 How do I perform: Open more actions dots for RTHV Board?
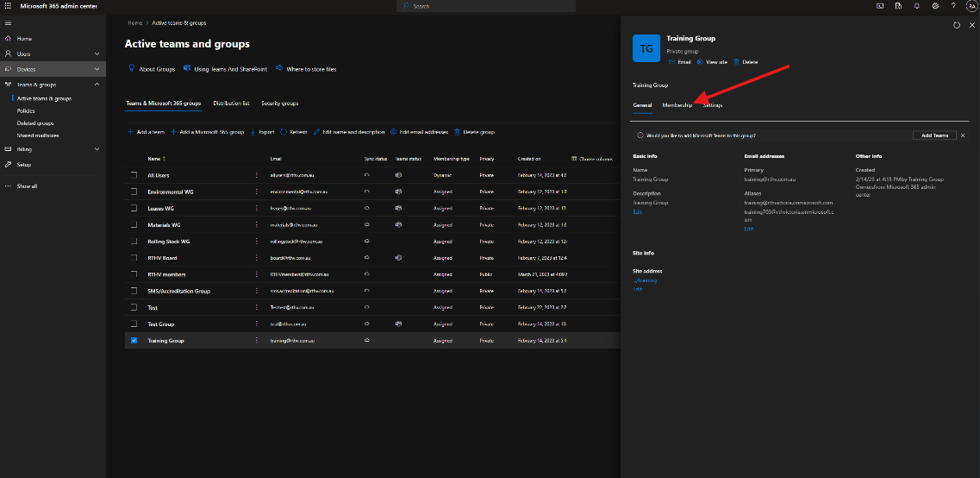pos(256,258)
